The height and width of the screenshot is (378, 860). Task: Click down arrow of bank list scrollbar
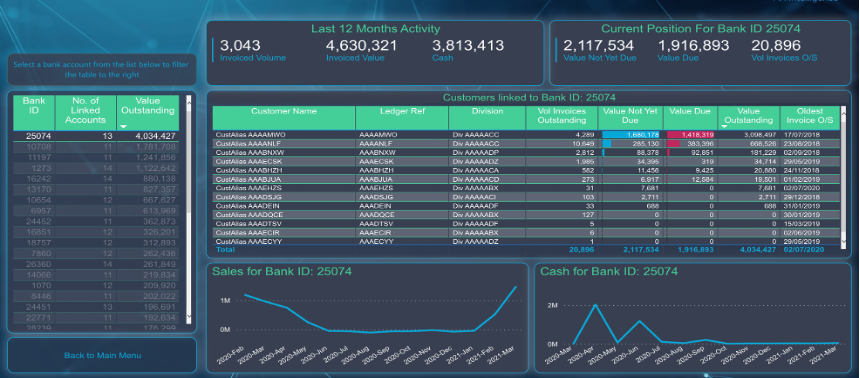[x=189, y=316]
